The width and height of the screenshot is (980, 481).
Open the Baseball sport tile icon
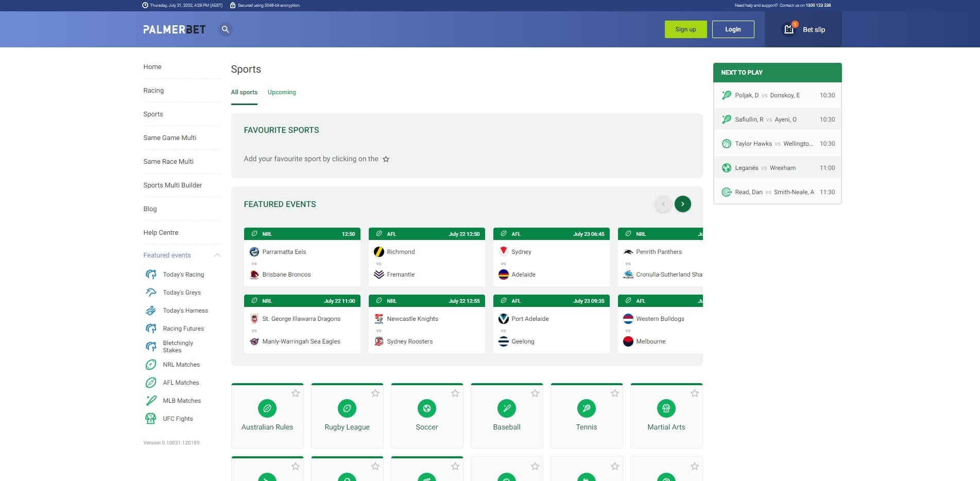tap(506, 408)
